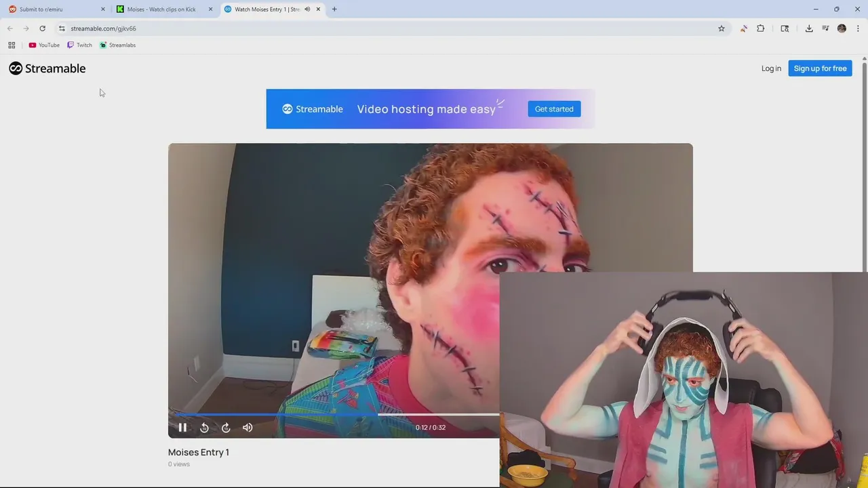Show browser downloads
This screenshot has height=488, width=868.
click(809, 28)
